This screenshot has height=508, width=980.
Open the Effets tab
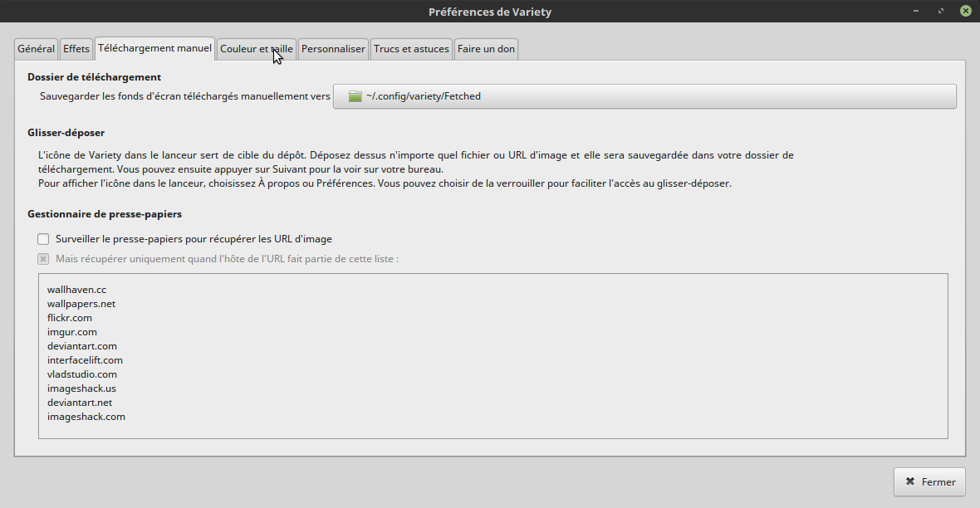coord(76,49)
